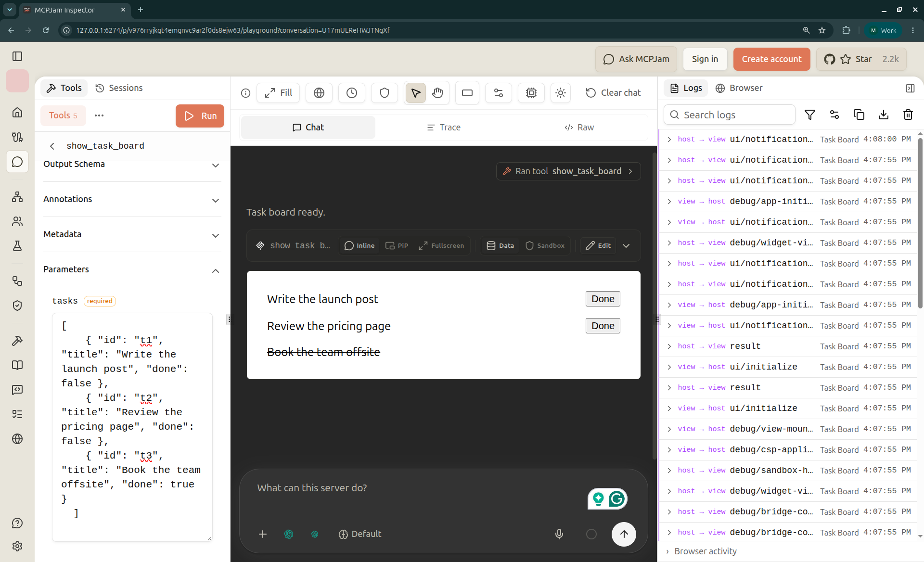Switch the widget to Inline display mode
The height and width of the screenshot is (562, 924).
click(x=359, y=245)
